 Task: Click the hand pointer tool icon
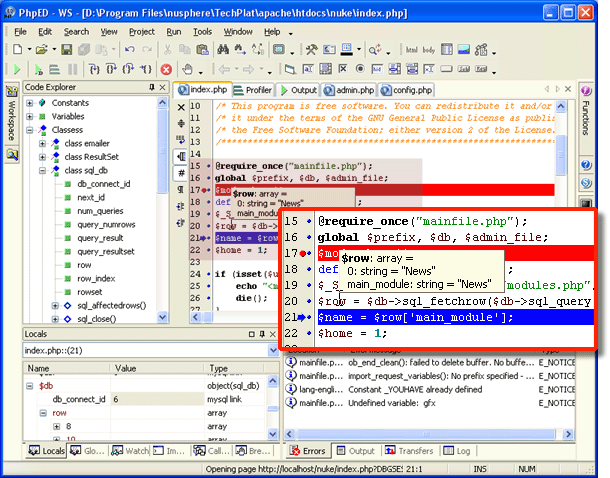[187, 69]
